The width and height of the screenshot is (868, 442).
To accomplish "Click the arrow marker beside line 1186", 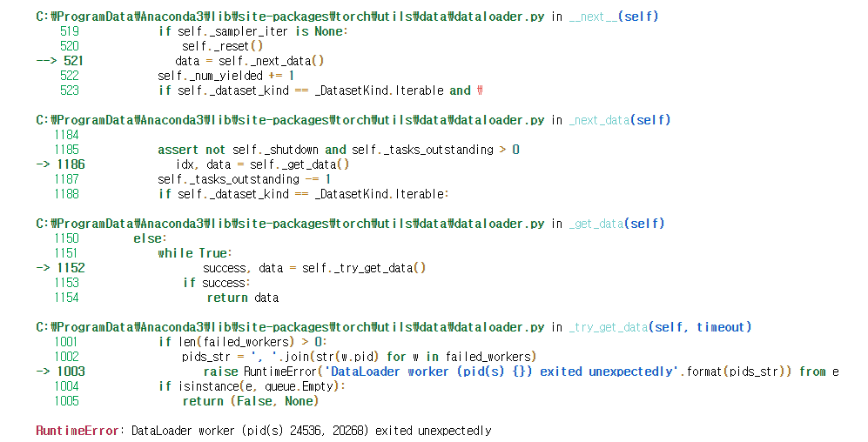I will pos(43,164).
